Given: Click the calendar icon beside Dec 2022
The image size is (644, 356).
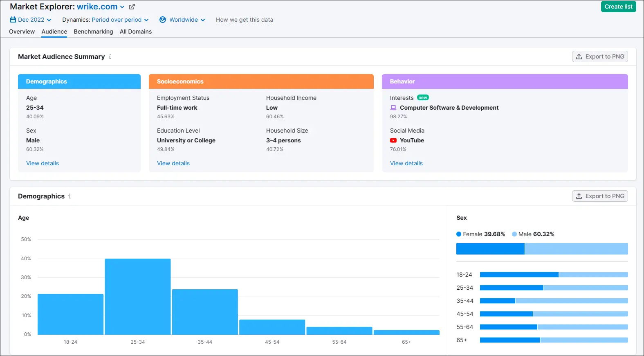Looking at the screenshot, I should point(13,20).
